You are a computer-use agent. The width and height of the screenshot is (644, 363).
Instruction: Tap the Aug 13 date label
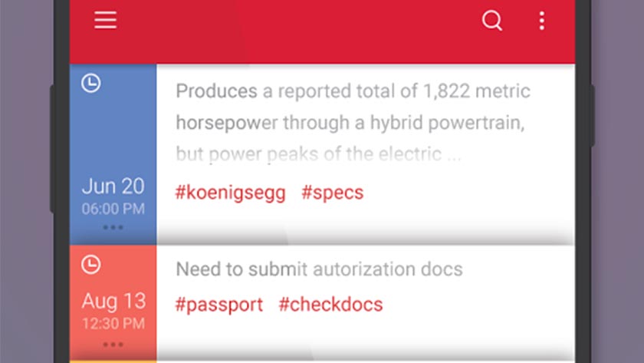coord(113,300)
